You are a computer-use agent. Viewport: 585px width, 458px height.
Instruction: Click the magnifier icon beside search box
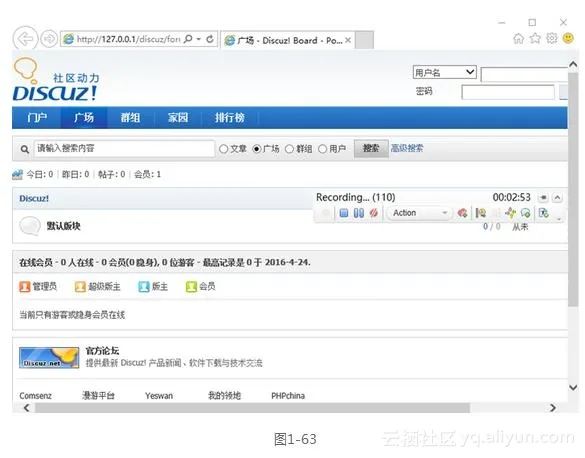tap(25, 149)
